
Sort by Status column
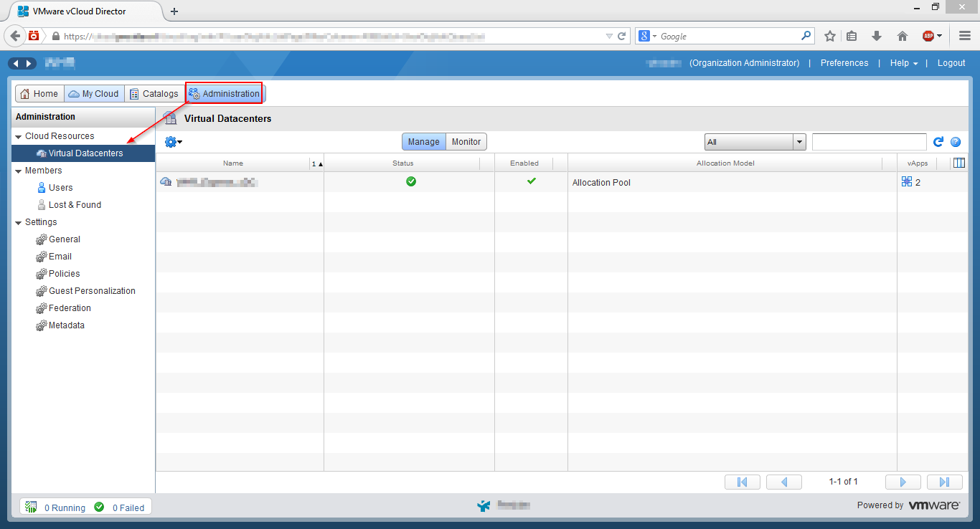(402, 163)
